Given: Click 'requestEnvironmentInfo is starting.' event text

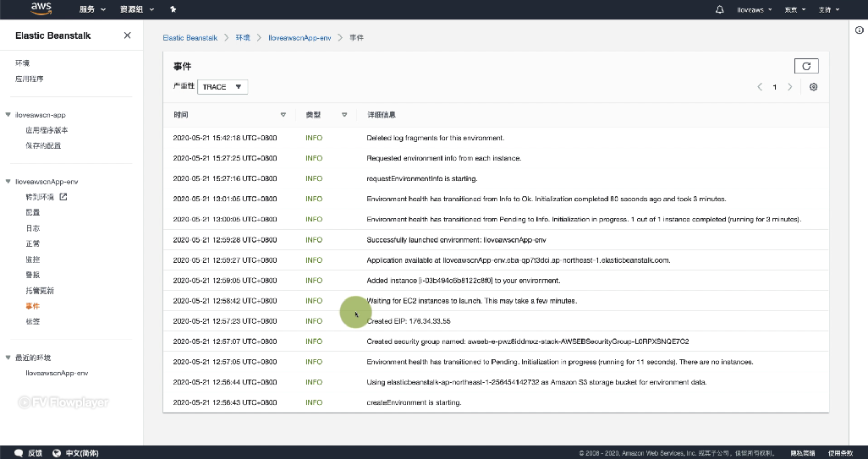Looking at the screenshot, I should click(x=422, y=178).
